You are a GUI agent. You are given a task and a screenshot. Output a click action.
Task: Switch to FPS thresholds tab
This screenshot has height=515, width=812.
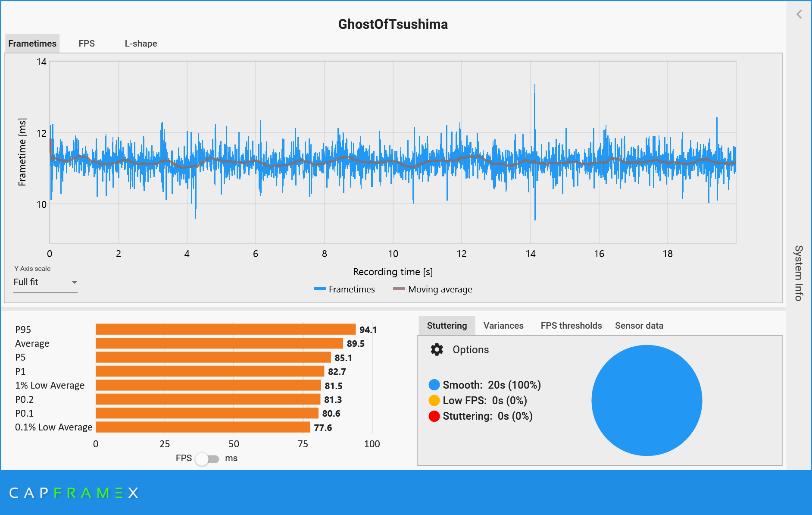click(571, 326)
